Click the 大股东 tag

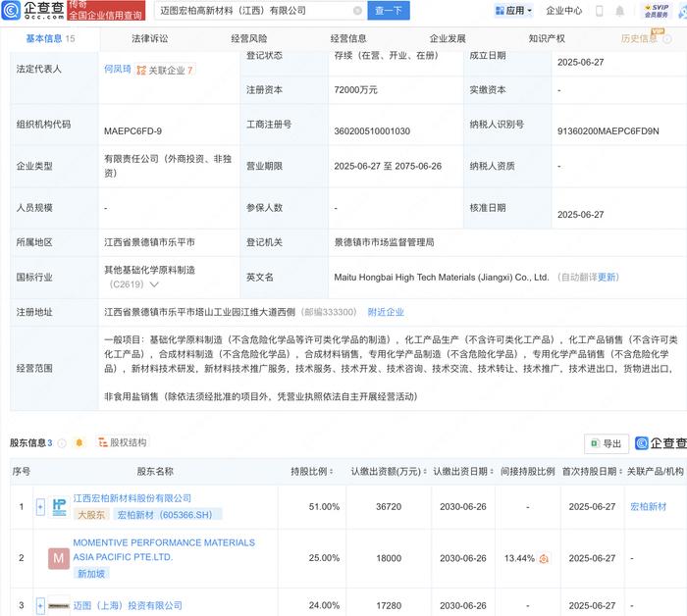[x=91, y=515]
